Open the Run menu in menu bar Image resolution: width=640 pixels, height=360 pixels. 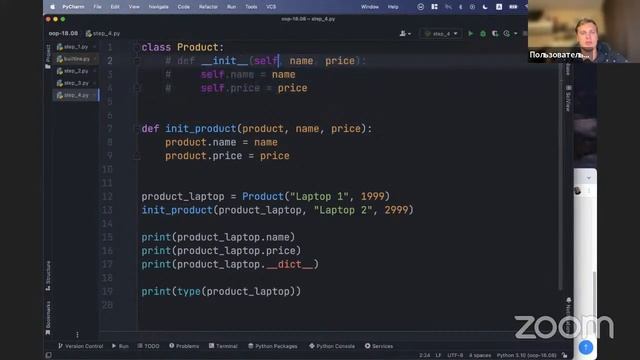[x=231, y=7]
